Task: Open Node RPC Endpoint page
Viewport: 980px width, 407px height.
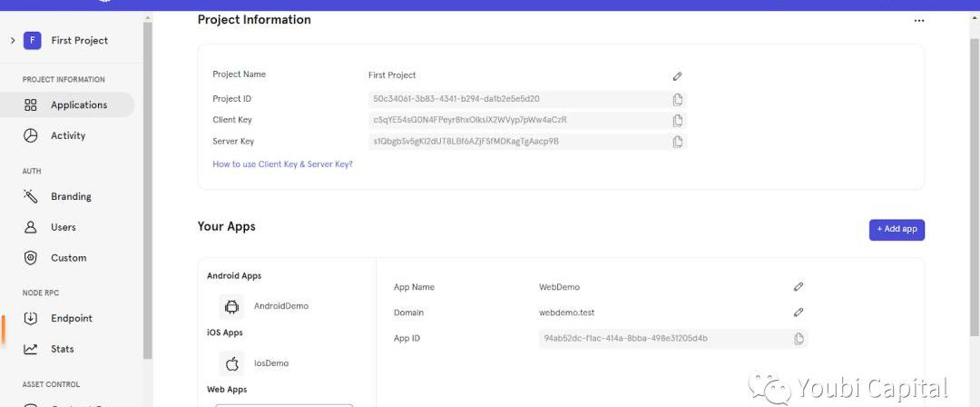Action: [71, 319]
